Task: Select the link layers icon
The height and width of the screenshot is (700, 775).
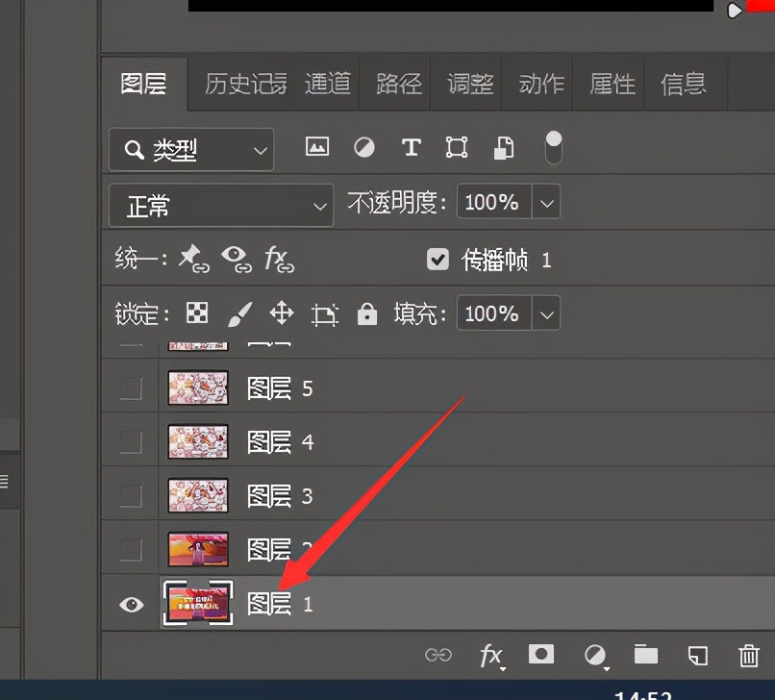Action: click(x=438, y=655)
